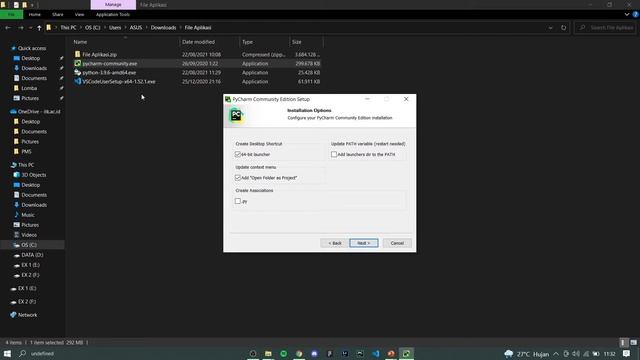Open 3D Objects under This PC

coord(33,175)
